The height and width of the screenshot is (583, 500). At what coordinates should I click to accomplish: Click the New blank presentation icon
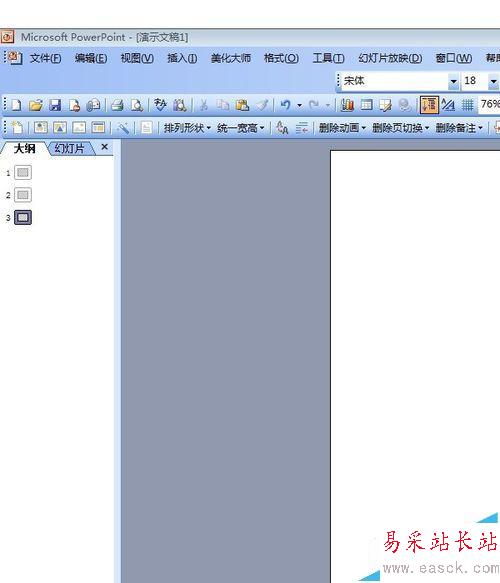pyautogui.click(x=16, y=105)
